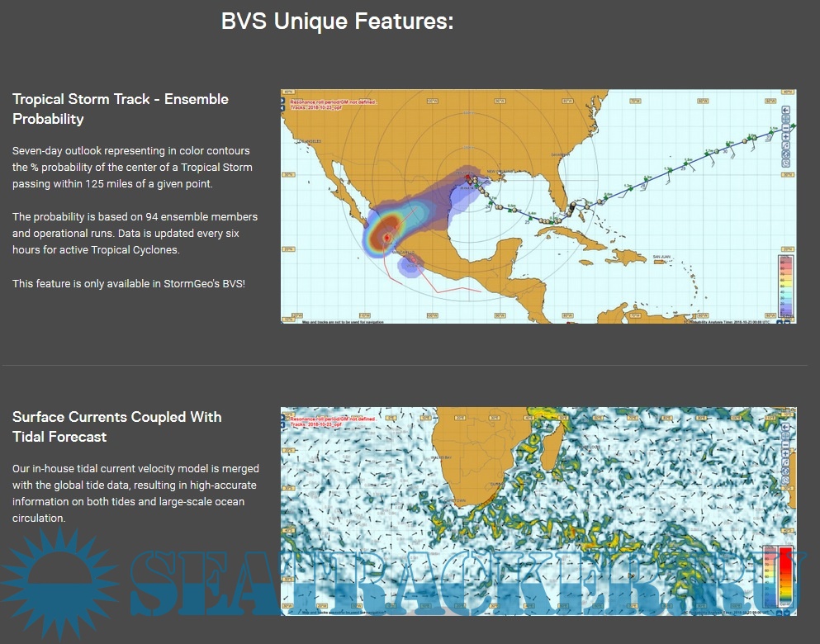The height and width of the screenshot is (644, 820).
Task: Zoom out with minus on currents map
Action: 785,444
